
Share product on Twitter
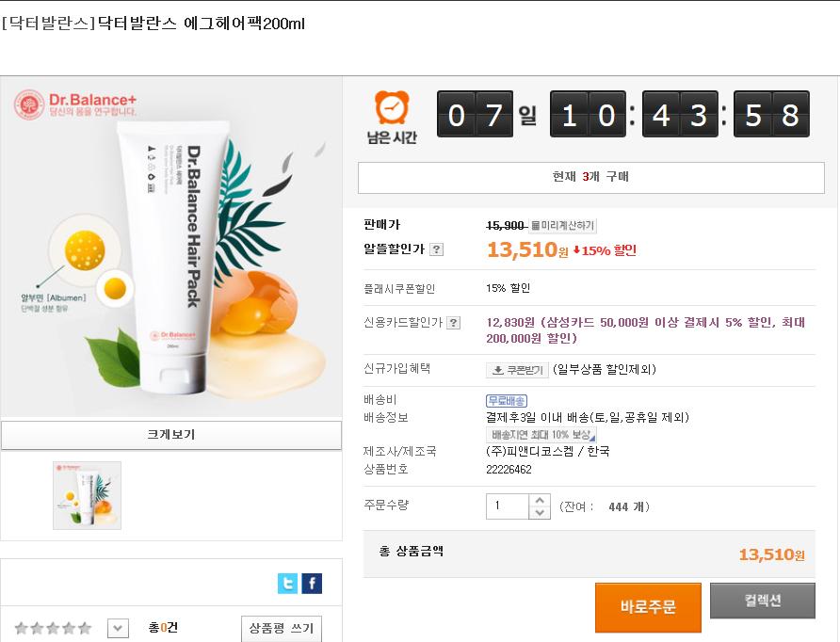pos(288,584)
